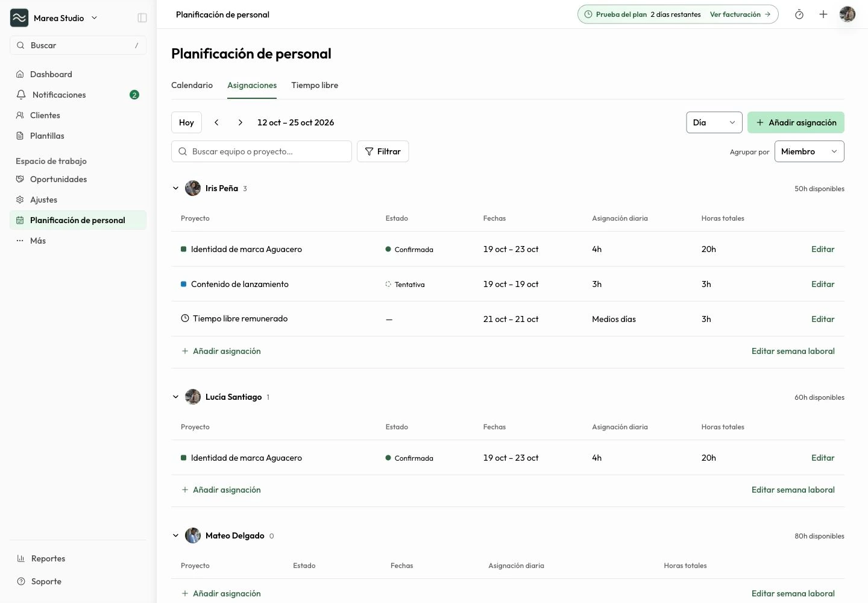Collapse Iris Peña's assignment group

(x=175, y=188)
